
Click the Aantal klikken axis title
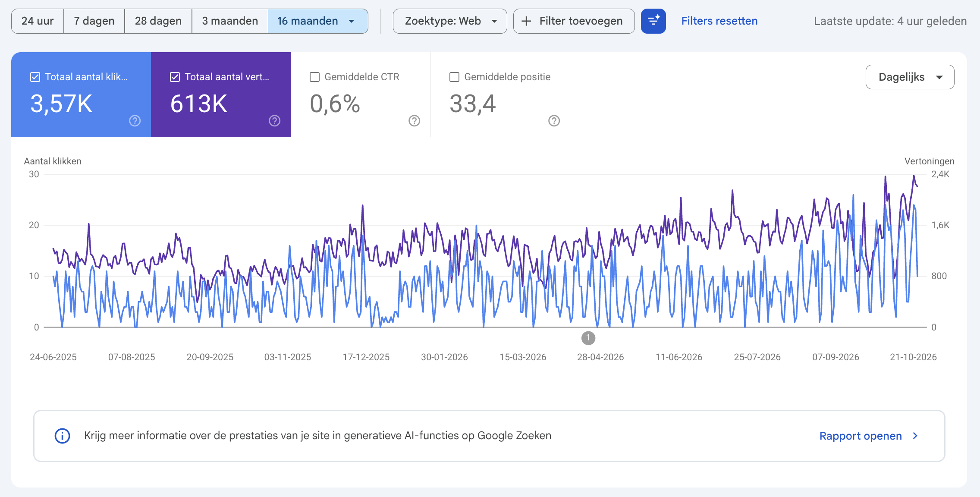[x=53, y=161]
